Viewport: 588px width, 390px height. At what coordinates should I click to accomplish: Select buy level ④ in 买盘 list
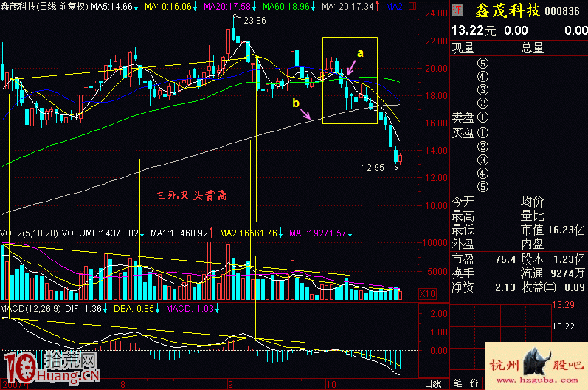click(482, 173)
